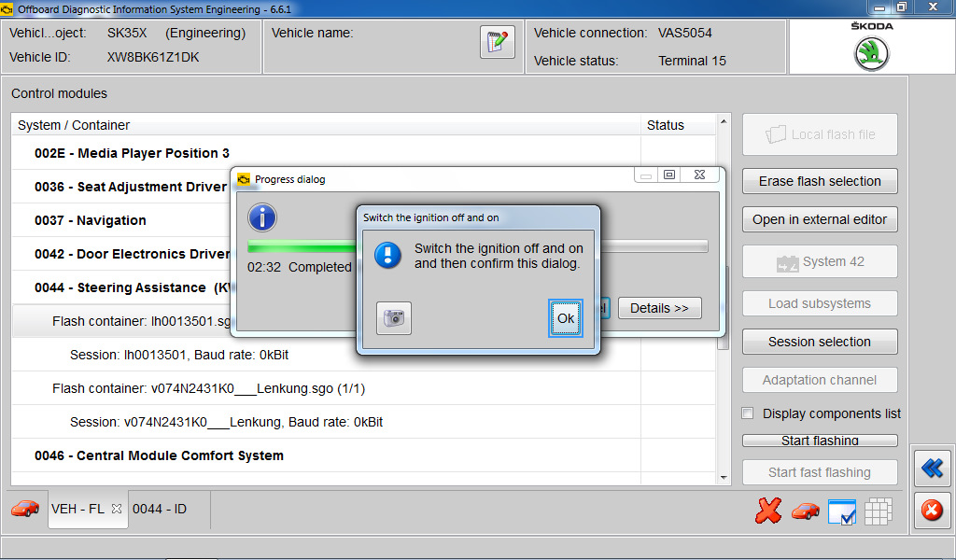Click the blue info icon in Progress dialog
Screen dimensions: 956x560
coord(262,217)
